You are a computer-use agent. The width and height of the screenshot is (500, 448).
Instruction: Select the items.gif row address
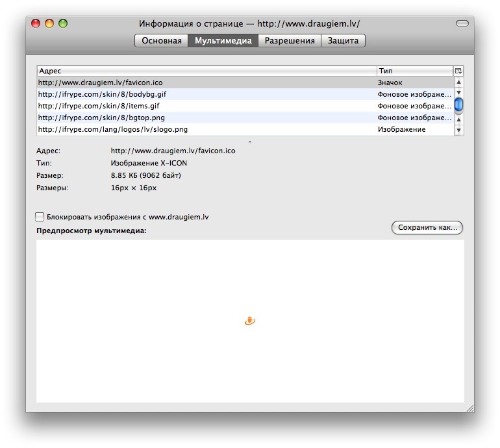99,106
